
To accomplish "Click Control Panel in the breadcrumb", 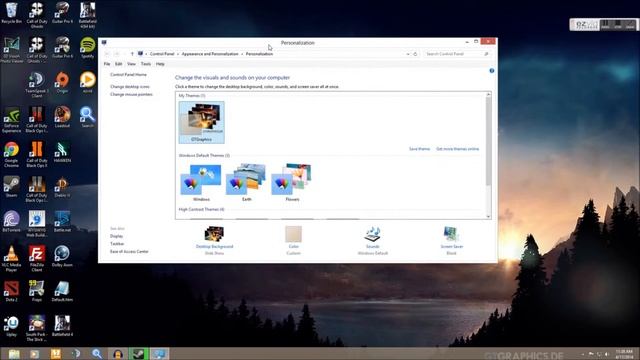I will 162,54.
